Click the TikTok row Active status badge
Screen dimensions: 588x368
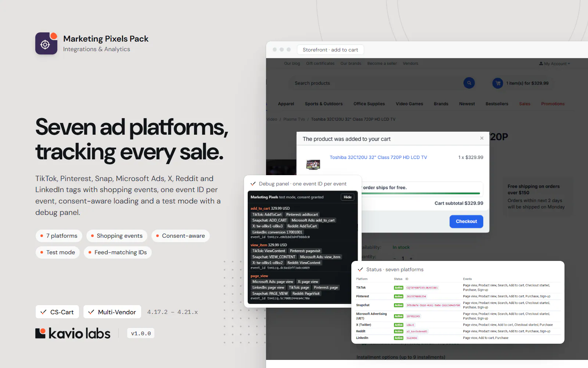coord(398,288)
